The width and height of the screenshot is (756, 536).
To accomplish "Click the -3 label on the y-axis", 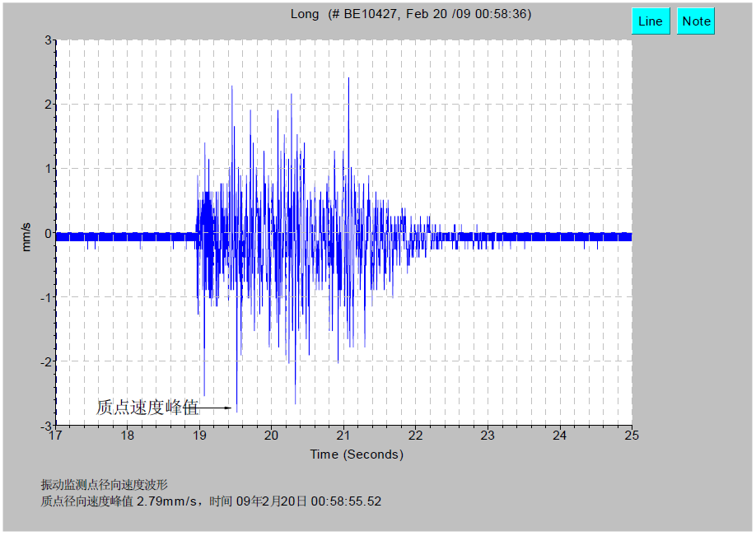I will point(45,425).
